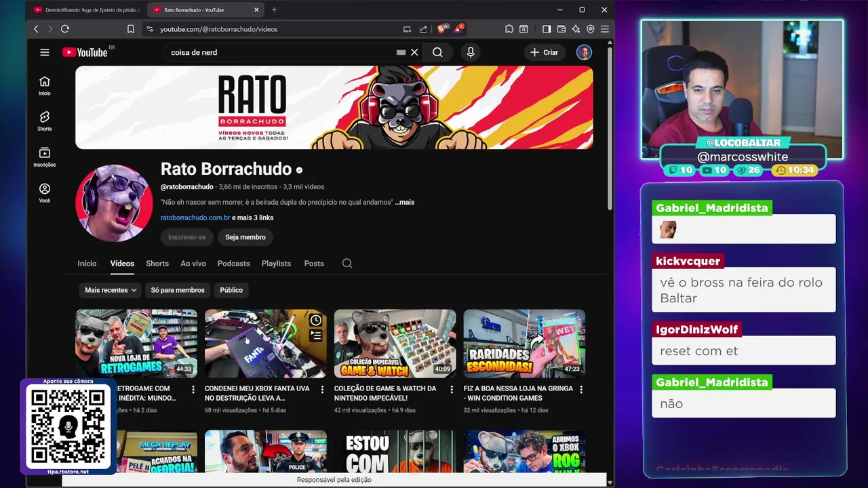This screenshot has height=488, width=868.
Task: View site information next to the URL
Action: point(150,29)
